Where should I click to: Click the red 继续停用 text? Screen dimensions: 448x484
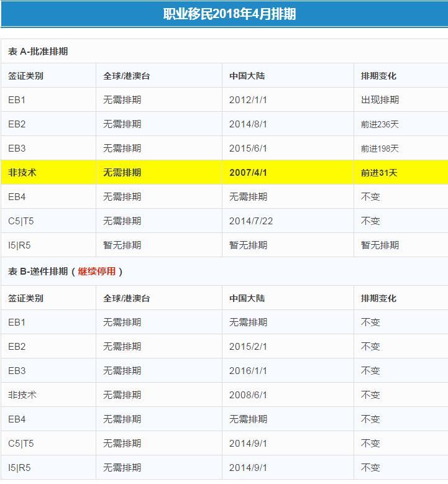97,272
